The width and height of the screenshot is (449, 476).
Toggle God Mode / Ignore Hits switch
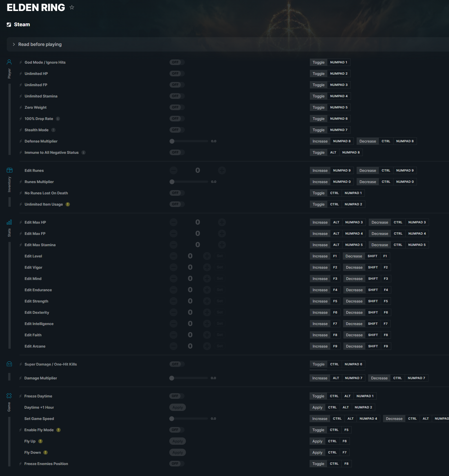[177, 62]
